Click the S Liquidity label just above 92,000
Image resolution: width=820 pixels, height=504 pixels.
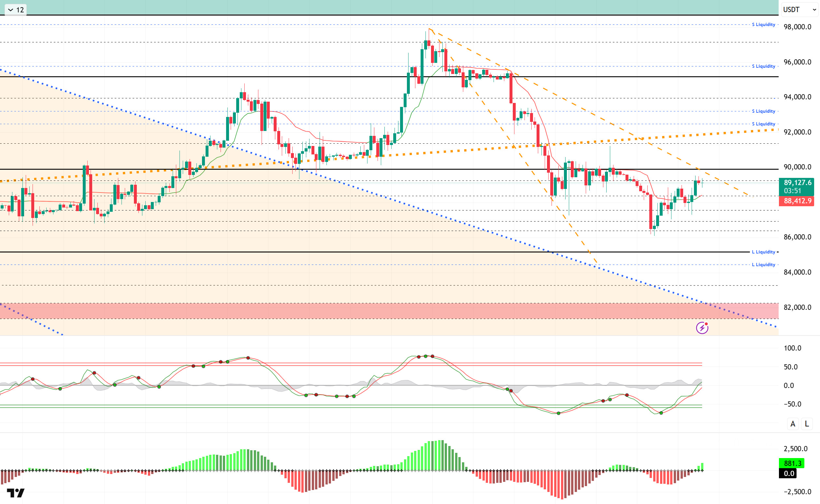pyautogui.click(x=763, y=124)
